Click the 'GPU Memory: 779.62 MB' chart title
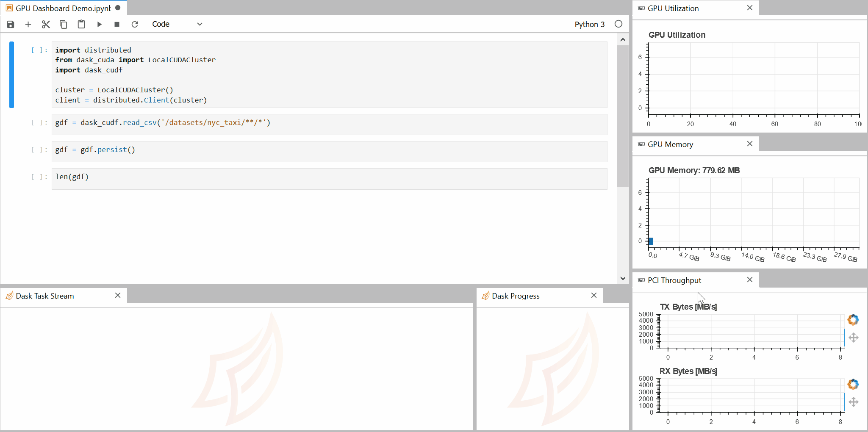 click(694, 171)
